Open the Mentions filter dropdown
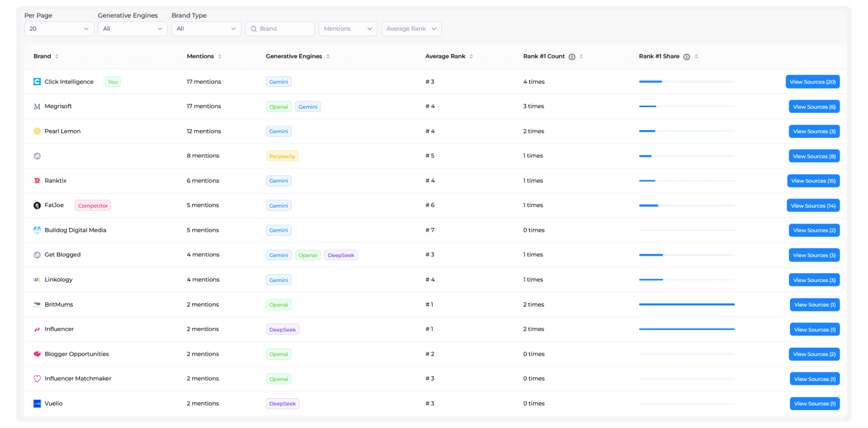The width and height of the screenshot is (868, 428). pos(348,29)
